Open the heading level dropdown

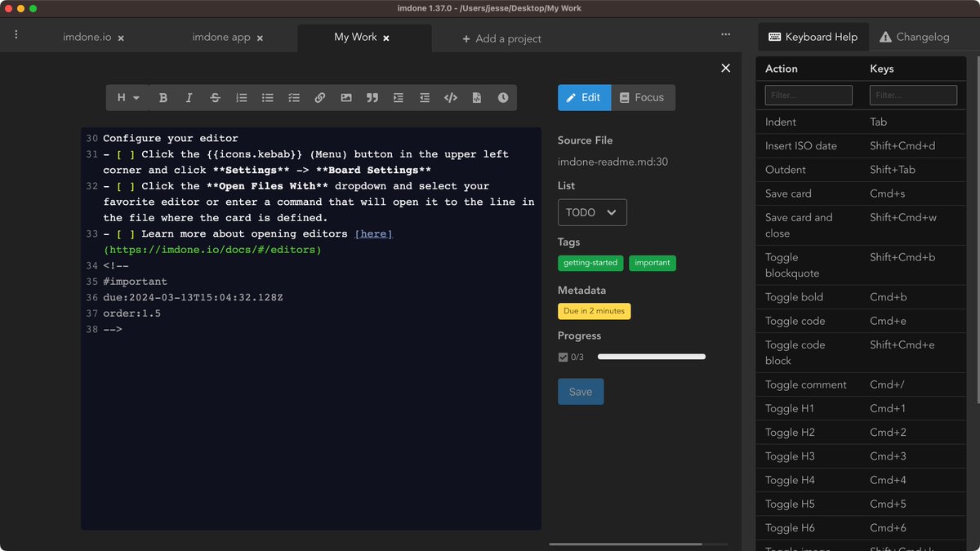click(128, 98)
